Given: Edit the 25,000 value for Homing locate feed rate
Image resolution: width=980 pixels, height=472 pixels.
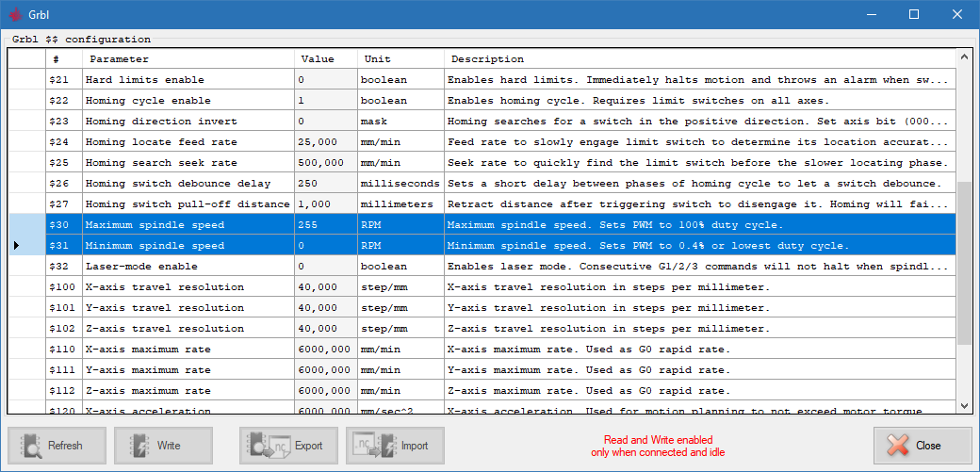Looking at the screenshot, I should point(326,142).
